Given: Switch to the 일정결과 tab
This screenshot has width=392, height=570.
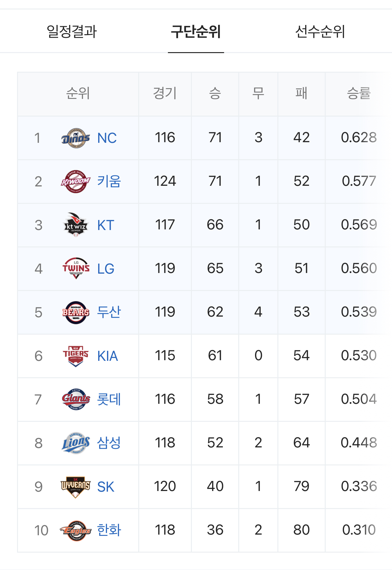Looking at the screenshot, I should (x=72, y=31).
